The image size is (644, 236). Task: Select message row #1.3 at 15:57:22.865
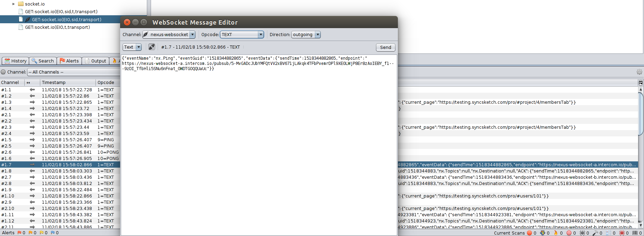(60, 102)
